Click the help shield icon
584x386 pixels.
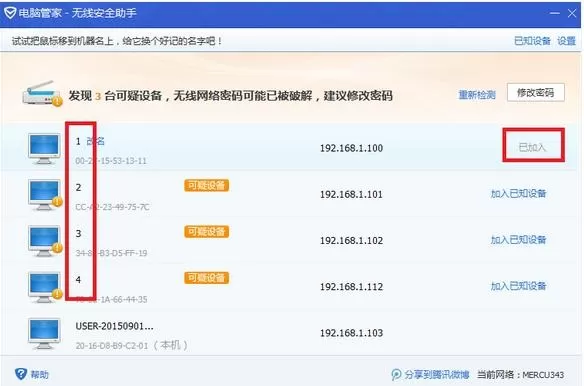pos(21,374)
